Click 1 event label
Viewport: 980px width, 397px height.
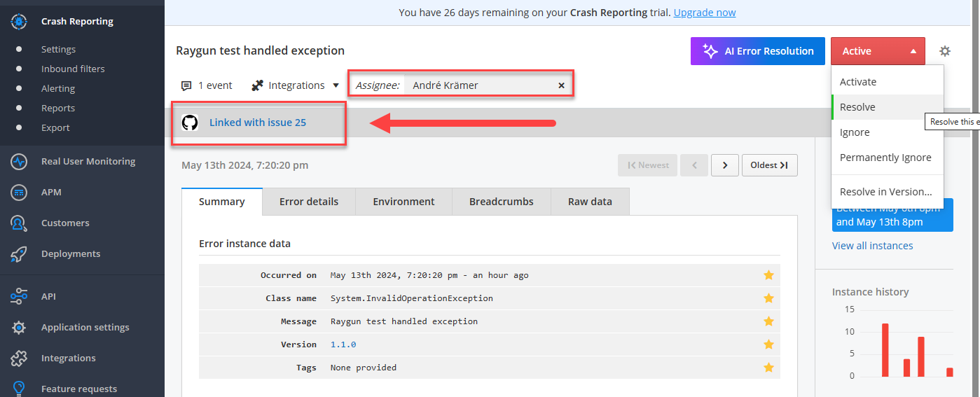[x=215, y=85]
